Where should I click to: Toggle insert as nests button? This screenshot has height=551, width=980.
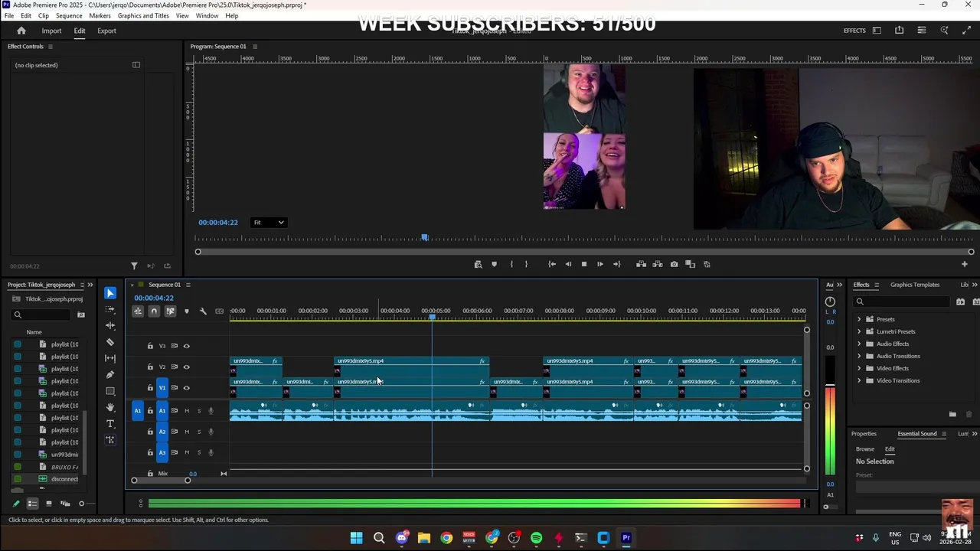[x=138, y=311]
